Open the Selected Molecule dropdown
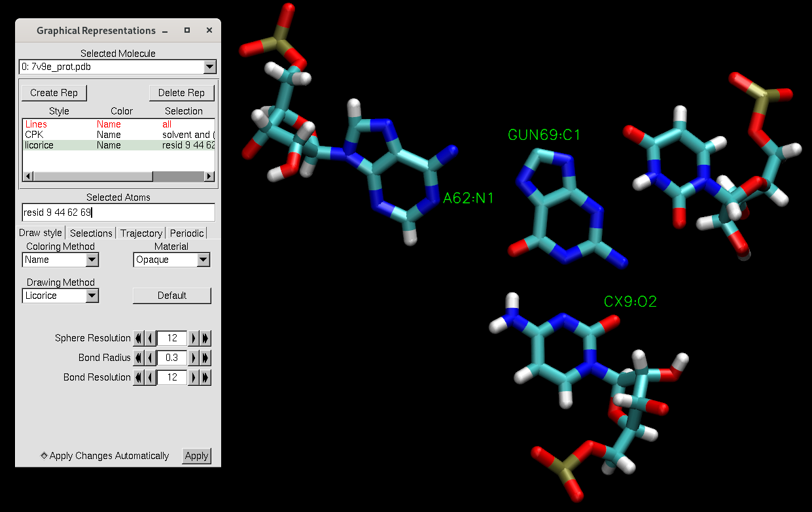The height and width of the screenshot is (512, 812). pyautogui.click(x=209, y=67)
